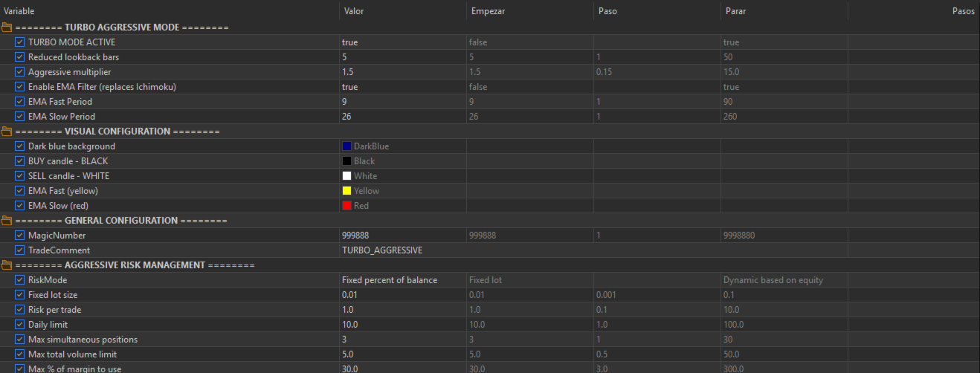Click the Aggressive multiplier Paso cell 0.15
Screen dimensions: 980x373
pyautogui.click(x=657, y=72)
